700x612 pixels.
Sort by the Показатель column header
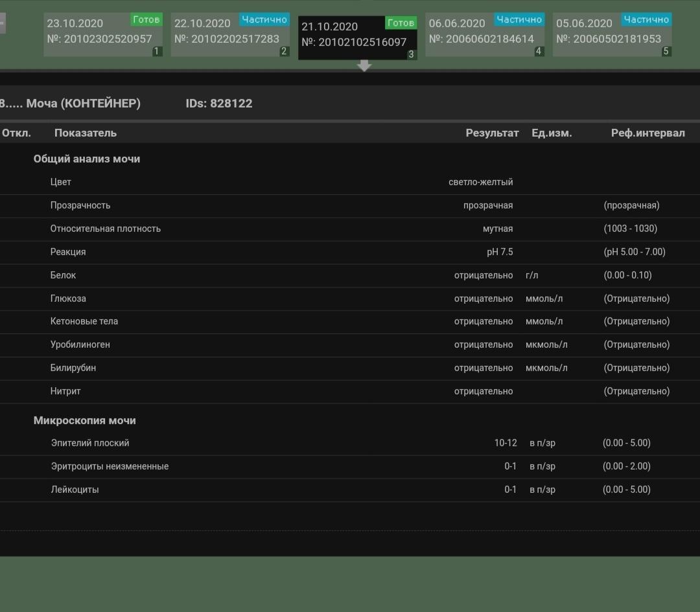pyautogui.click(x=86, y=133)
